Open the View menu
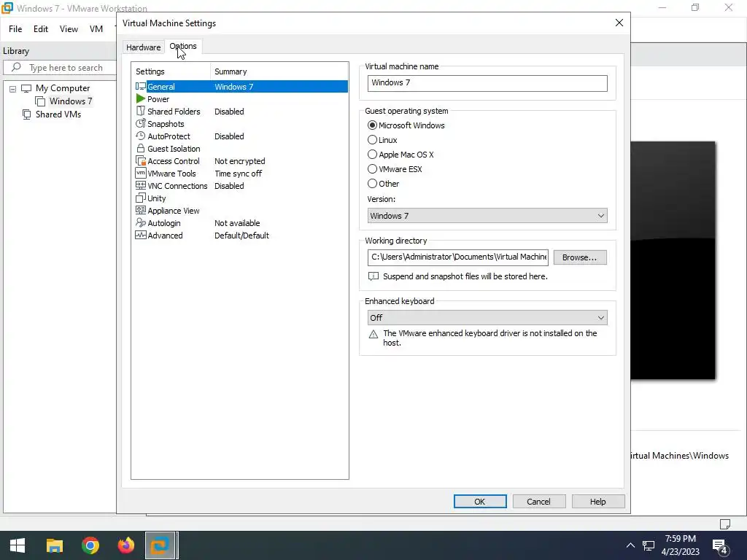The image size is (747, 560). point(69,29)
